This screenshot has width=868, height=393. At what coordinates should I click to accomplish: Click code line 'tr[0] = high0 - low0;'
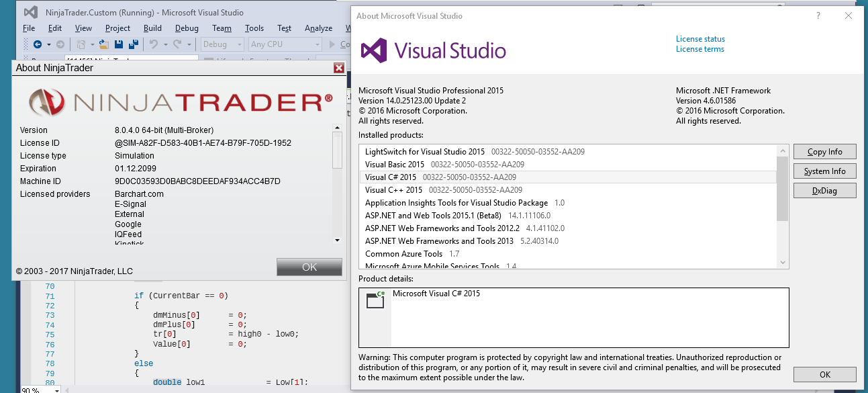pyautogui.click(x=226, y=334)
